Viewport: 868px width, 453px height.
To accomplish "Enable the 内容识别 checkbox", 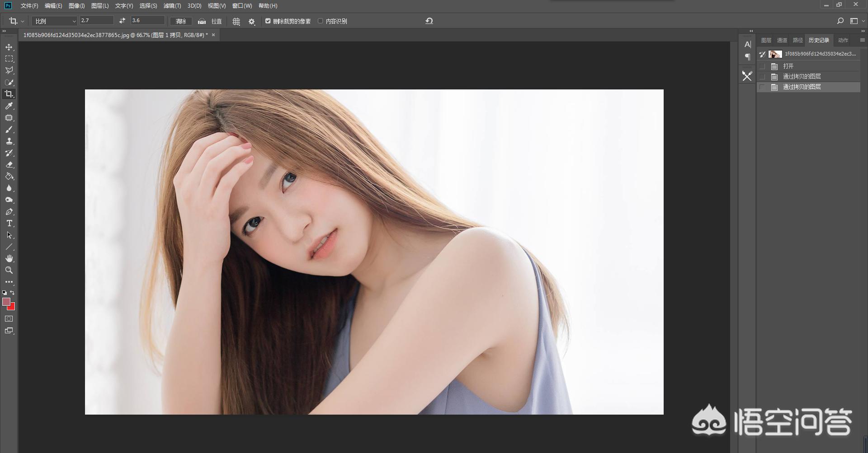I will 321,21.
